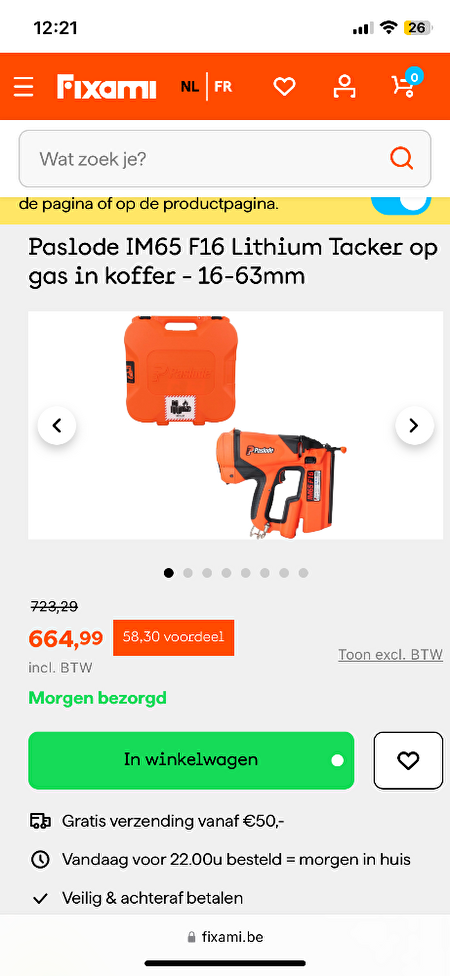Image resolution: width=450 pixels, height=976 pixels.
Task: Select the last image carousel dot
Action: point(303,573)
